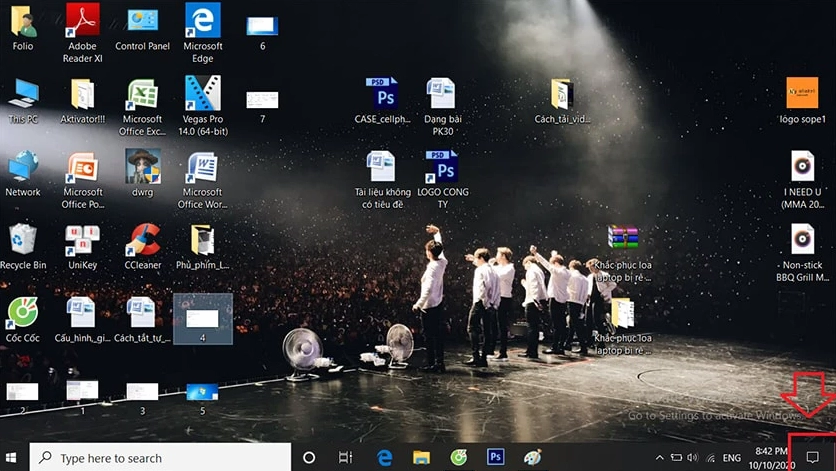Viewport: 836px width, 471px height.
Task: Open Microsoft Edge from the taskbar
Action: click(384, 457)
